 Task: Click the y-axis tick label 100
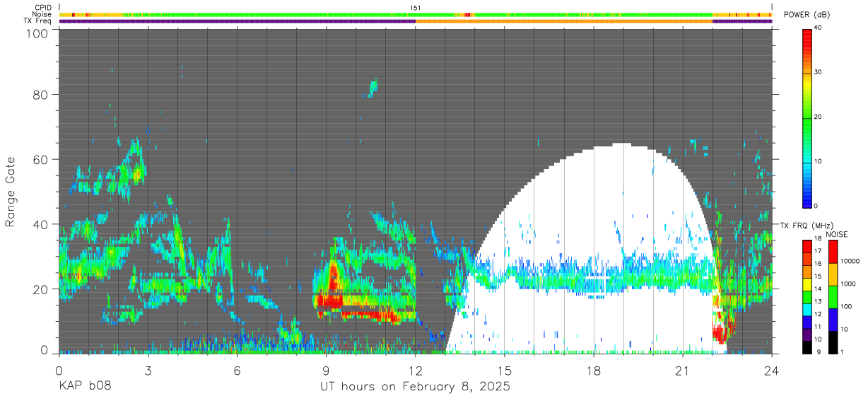tap(37, 33)
